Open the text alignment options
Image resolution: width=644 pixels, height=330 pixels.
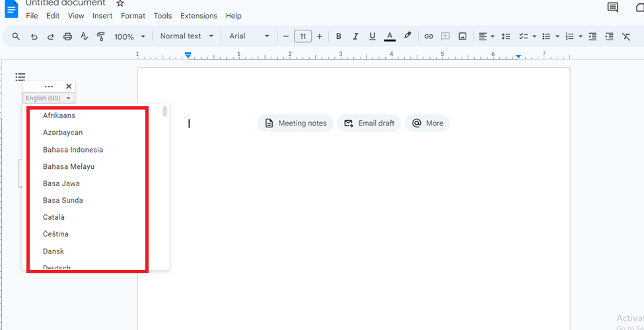(486, 36)
